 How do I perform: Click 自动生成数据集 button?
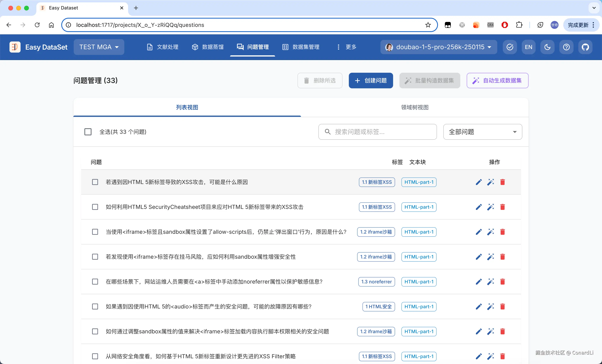point(497,81)
